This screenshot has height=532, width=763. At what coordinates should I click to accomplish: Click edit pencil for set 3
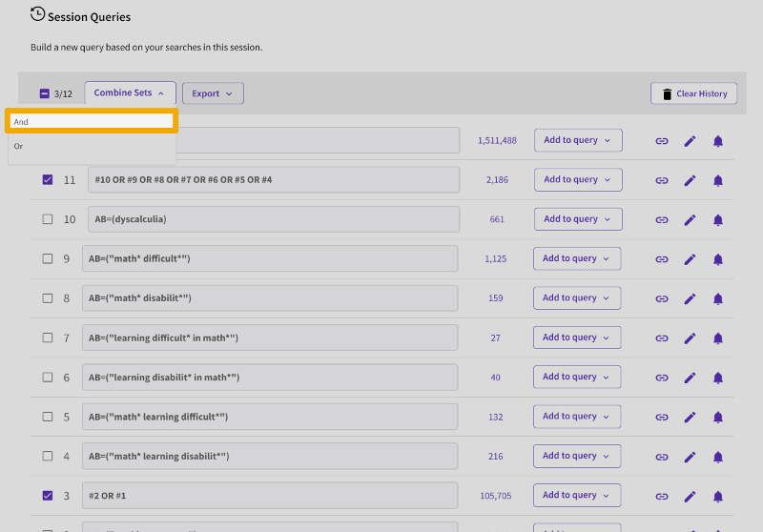pos(690,496)
